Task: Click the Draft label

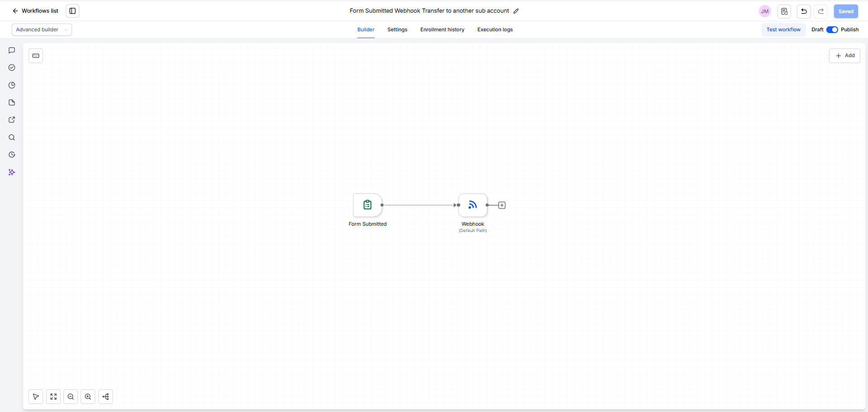Action: coord(817,29)
